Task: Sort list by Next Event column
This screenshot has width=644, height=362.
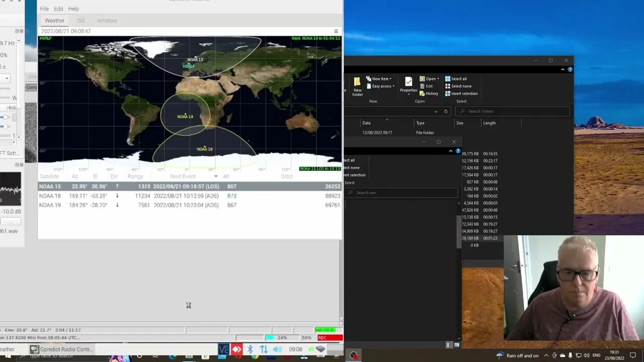Action: point(183,176)
